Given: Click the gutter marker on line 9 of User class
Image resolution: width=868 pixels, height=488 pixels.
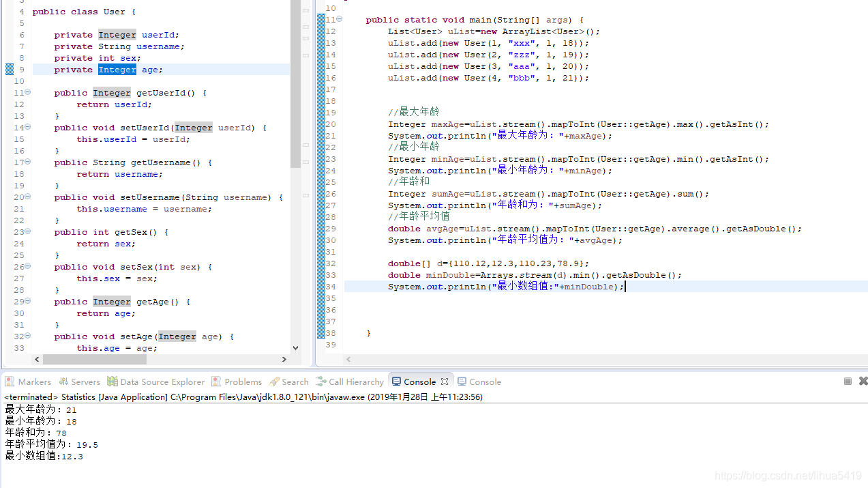Looking at the screenshot, I should coord(10,69).
